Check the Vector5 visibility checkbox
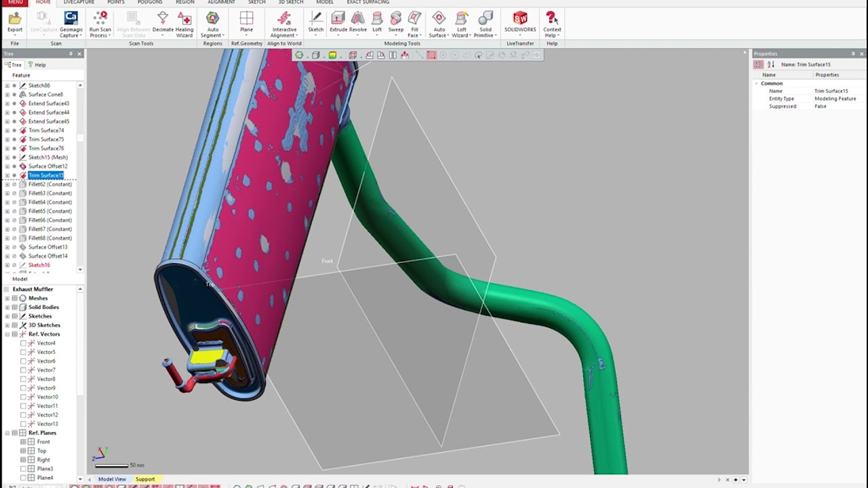The width and height of the screenshot is (868, 488). [23, 352]
